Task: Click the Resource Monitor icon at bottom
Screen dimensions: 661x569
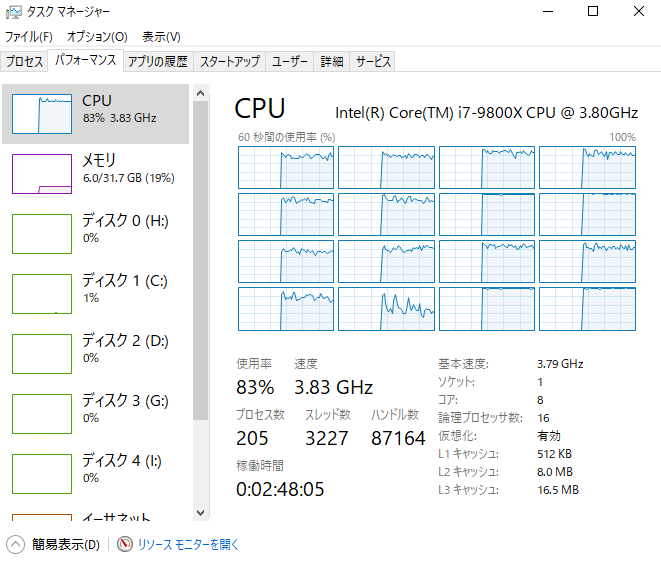Action: [125, 545]
